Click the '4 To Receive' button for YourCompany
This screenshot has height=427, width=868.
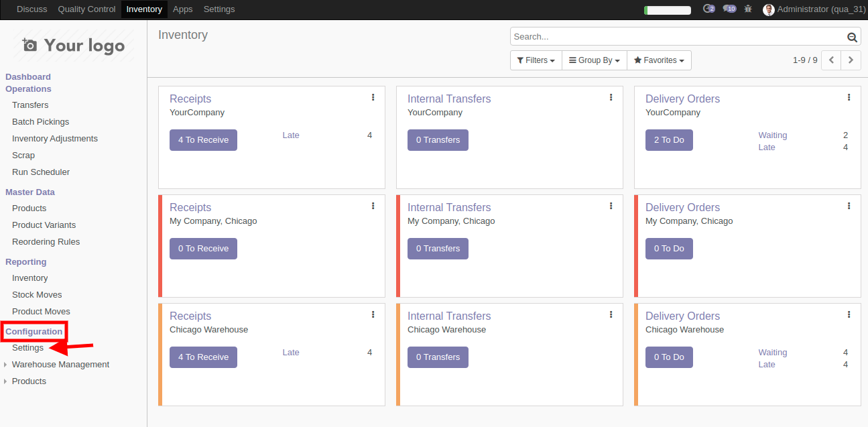(x=203, y=140)
